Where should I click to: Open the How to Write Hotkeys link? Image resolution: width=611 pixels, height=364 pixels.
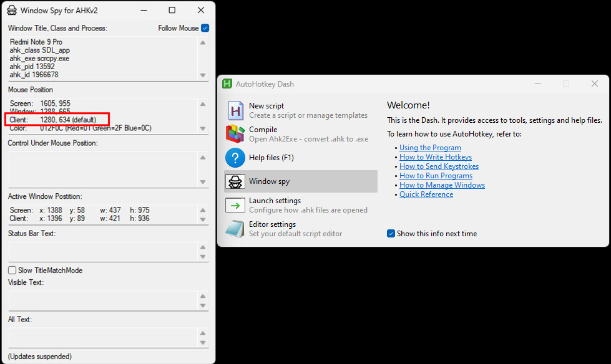436,157
